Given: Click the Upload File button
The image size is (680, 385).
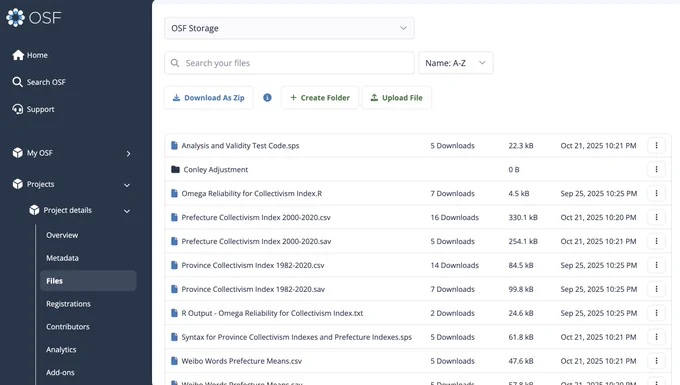Looking at the screenshot, I should coord(396,98).
